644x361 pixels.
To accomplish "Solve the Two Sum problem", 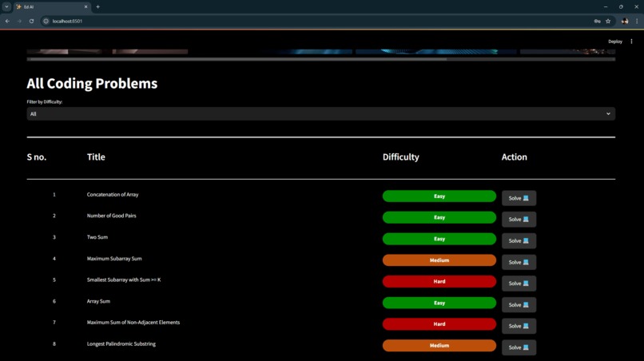I will tap(519, 240).
